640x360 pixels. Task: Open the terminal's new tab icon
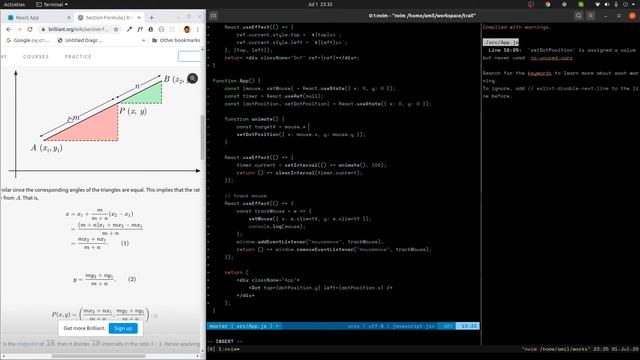click(x=213, y=16)
